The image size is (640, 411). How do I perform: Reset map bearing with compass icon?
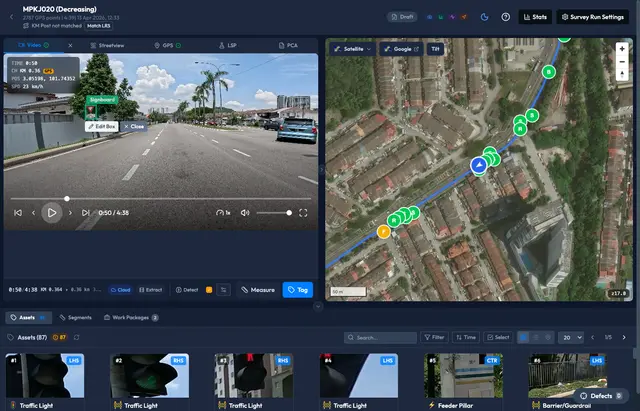click(622, 75)
